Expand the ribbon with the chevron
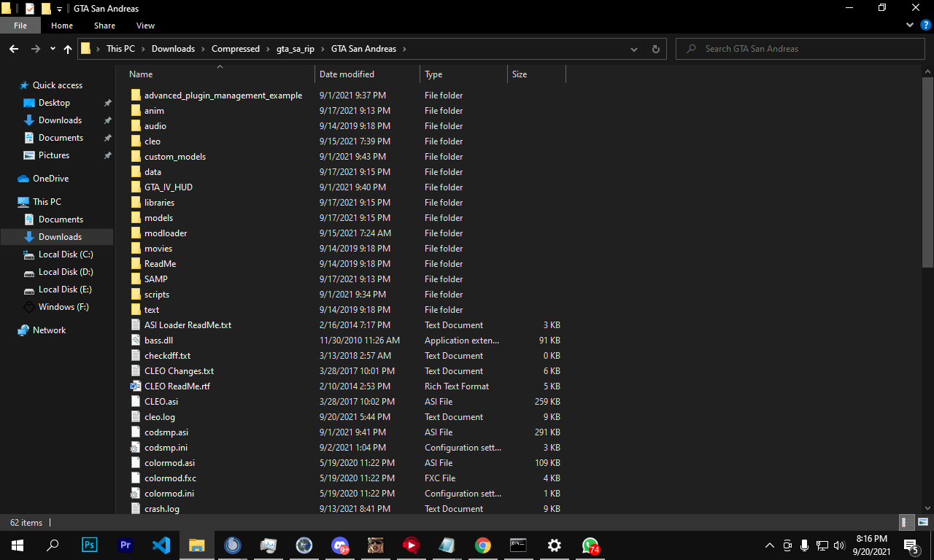The width and height of the screenshot is (934, 560). coord(910,25)
